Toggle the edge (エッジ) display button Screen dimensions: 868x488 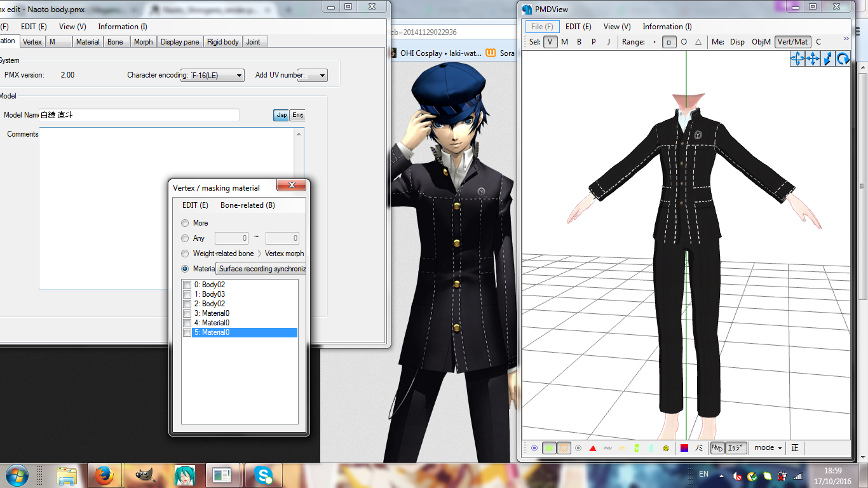click(x=736, y=448)
